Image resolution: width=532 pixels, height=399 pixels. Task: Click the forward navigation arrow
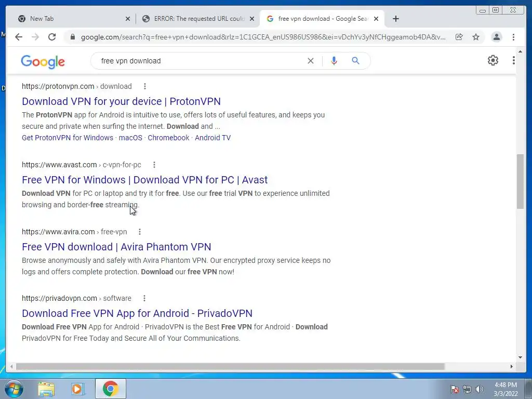pyautogui.click(x=35, y=37)
